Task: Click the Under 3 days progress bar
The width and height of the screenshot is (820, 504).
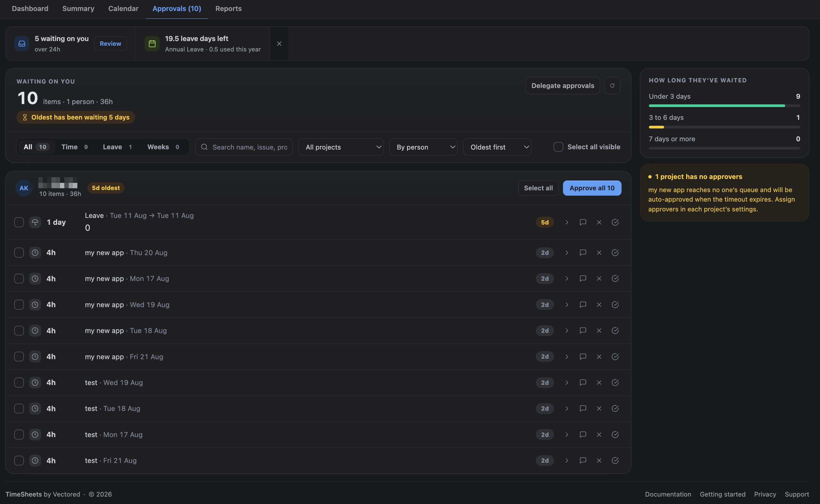Action: point(724,106)
